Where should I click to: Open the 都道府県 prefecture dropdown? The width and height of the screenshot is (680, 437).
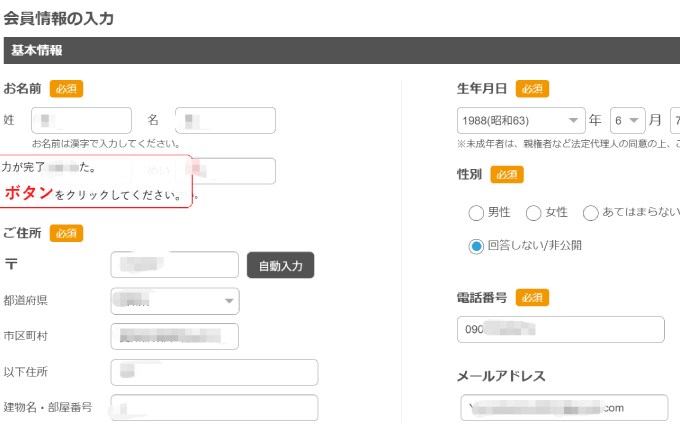click(x=175, y=300)
